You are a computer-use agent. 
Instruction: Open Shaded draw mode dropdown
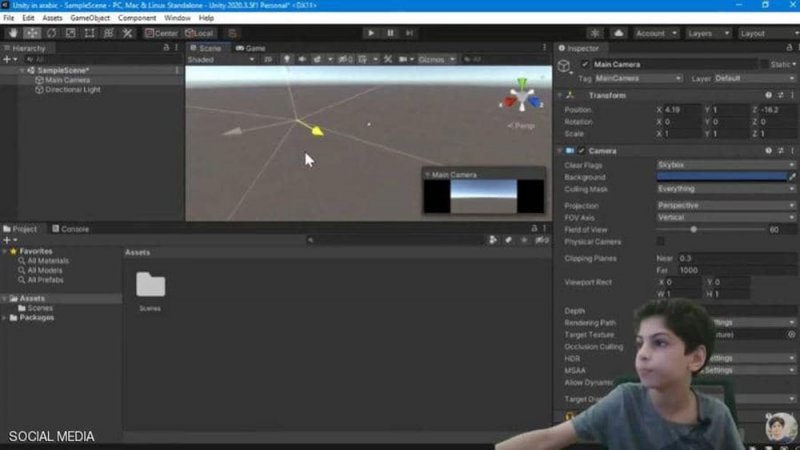tap(220, 60)
